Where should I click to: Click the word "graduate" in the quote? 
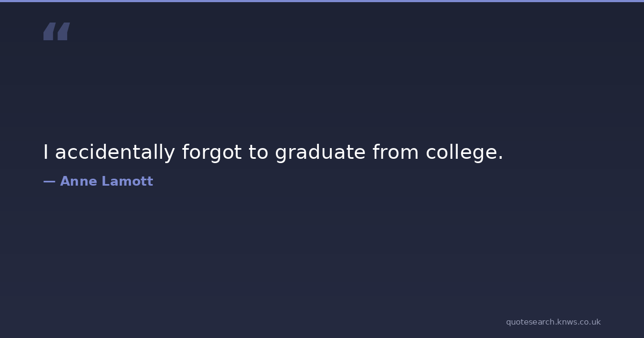[x=320, y=152]
